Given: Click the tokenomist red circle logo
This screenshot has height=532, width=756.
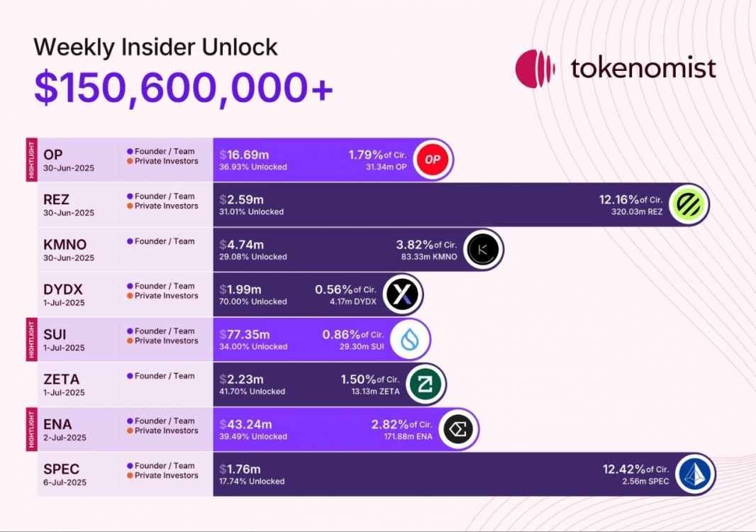Looking at the screenshot, I should coord(535,69).
